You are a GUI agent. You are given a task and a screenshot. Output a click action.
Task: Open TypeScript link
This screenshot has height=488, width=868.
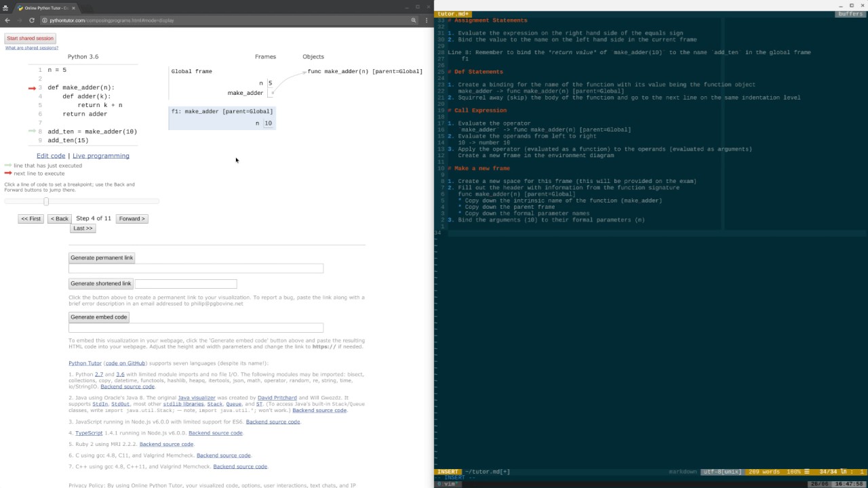click(89, 433)
